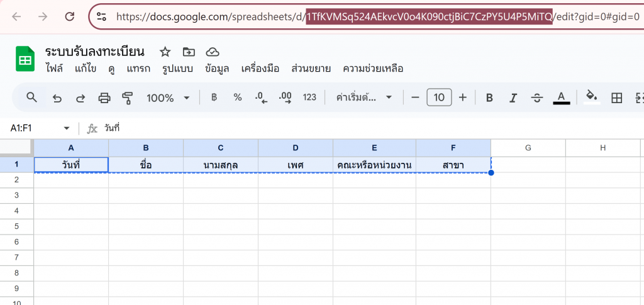Click the redo arrow icon
This screenshot has width=644, height=305.
(80, 97)
